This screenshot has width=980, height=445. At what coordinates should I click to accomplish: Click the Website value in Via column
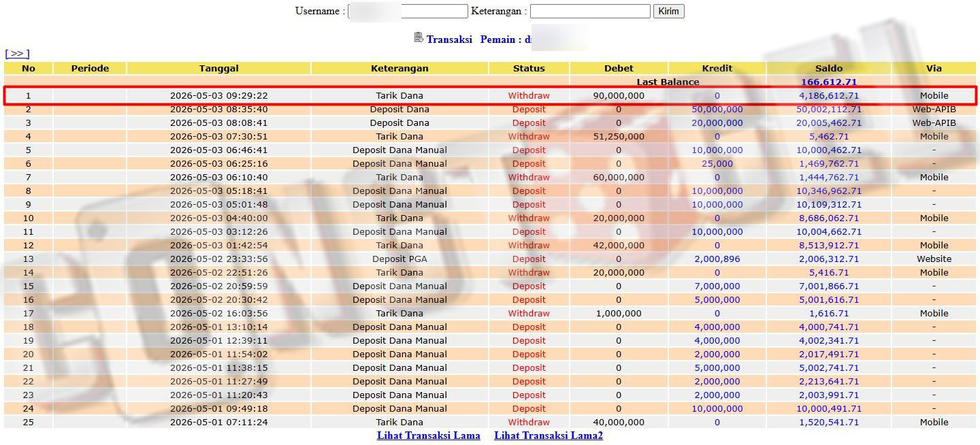pyautogui.click(x=934, y=259)
